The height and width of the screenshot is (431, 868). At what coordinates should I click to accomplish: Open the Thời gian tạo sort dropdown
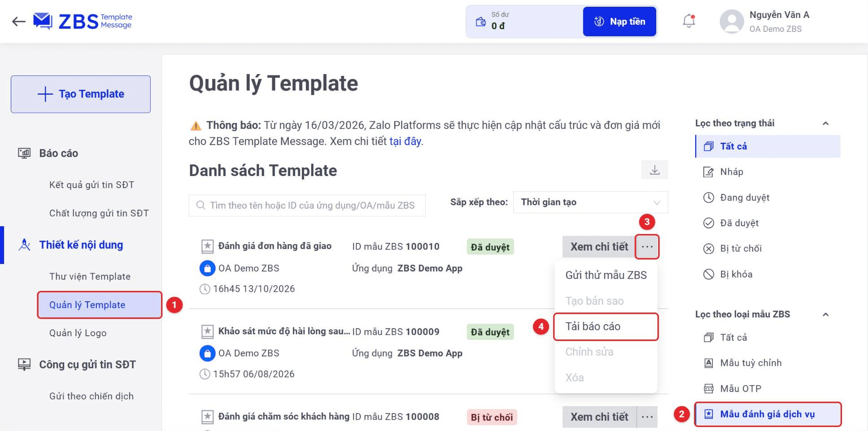click(x=590, y=202)
